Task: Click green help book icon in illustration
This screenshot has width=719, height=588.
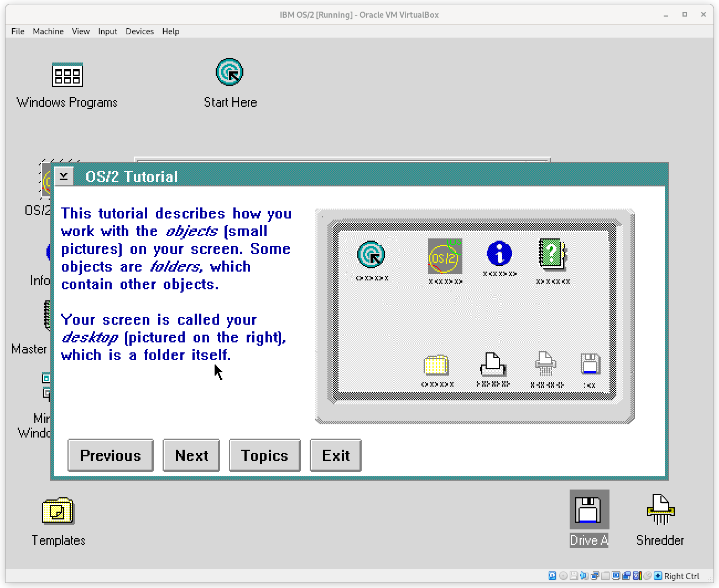Action: (x=553, y=254)
